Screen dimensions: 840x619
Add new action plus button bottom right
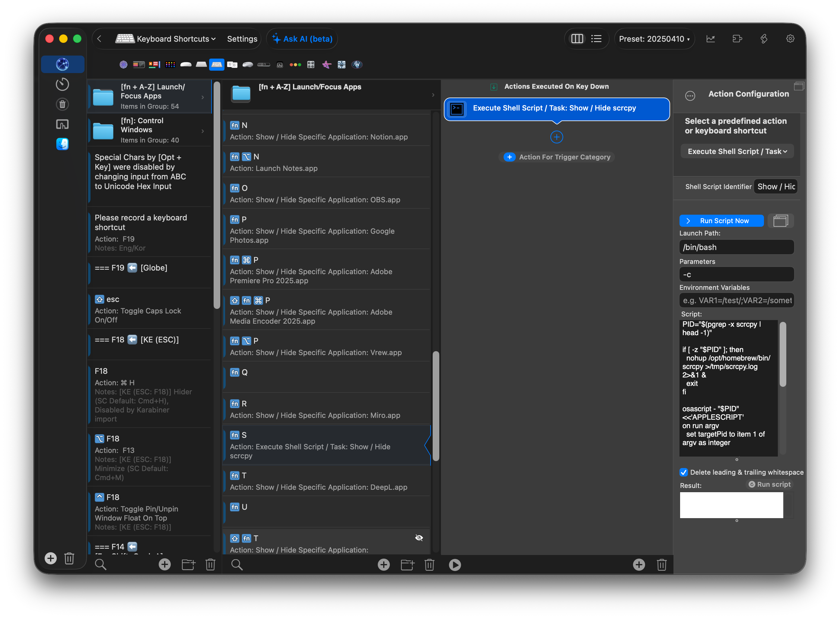(x=639, y=564)
